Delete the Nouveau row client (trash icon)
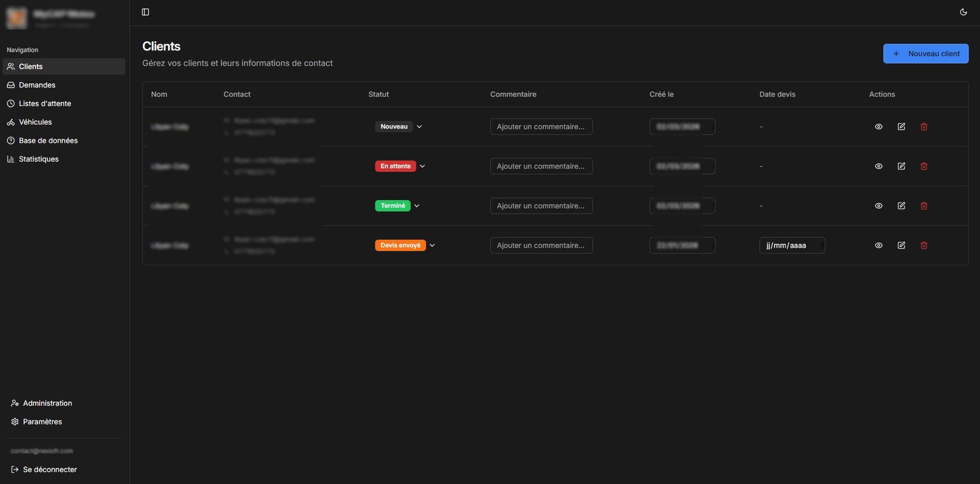This screenshot has height=484, width=980. (x=924, y=127)
